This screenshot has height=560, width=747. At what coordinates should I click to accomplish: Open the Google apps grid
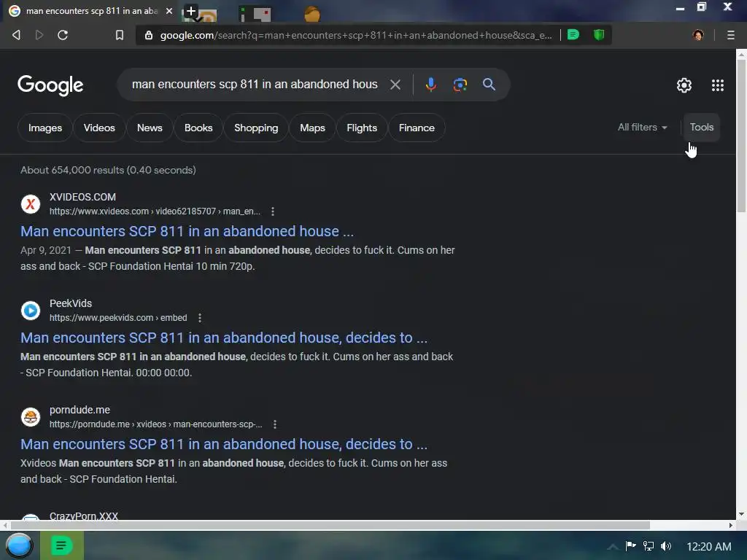(718, 85)
